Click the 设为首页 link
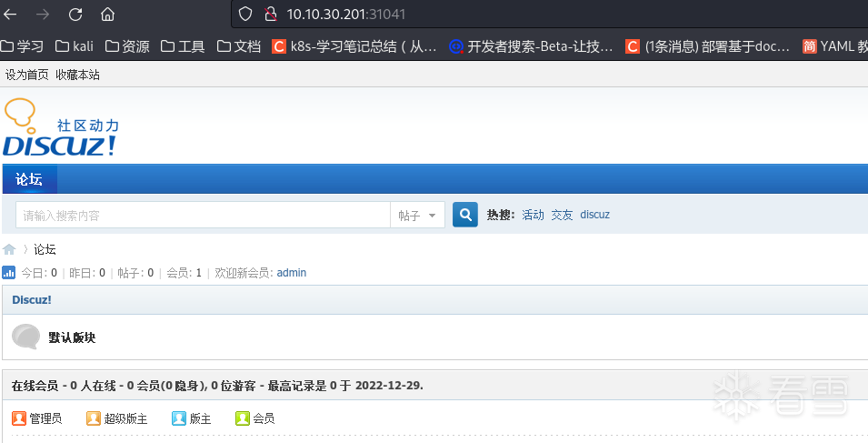Screen dimensions: 868x443 (x=27, y=75)
